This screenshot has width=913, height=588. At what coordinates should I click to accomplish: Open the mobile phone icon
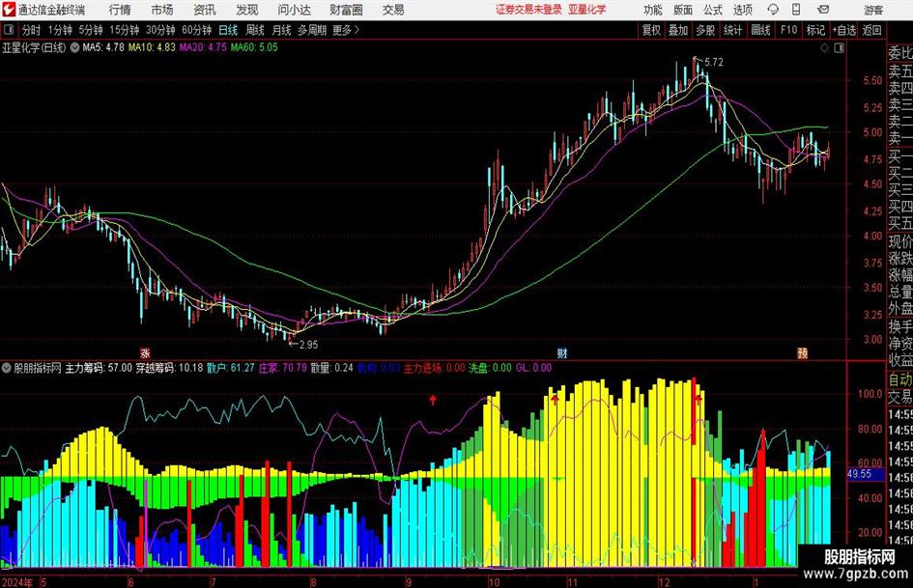(796, 10)
